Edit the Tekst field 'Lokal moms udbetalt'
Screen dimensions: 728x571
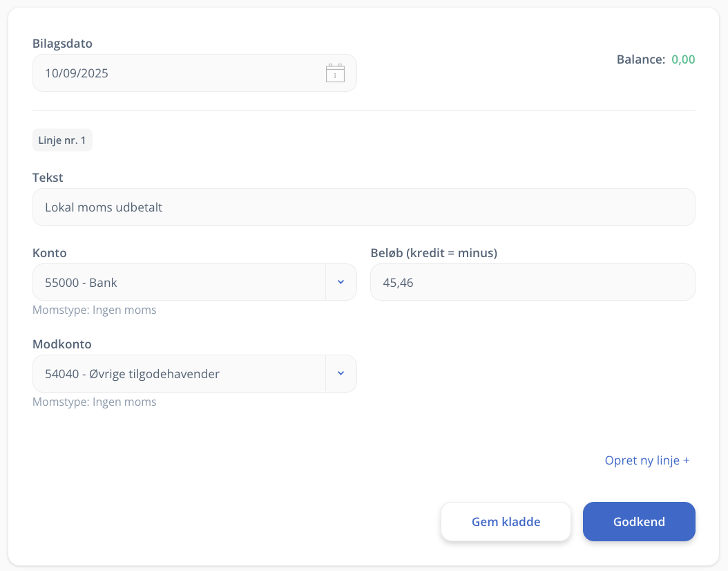click(x=363, y=207)
